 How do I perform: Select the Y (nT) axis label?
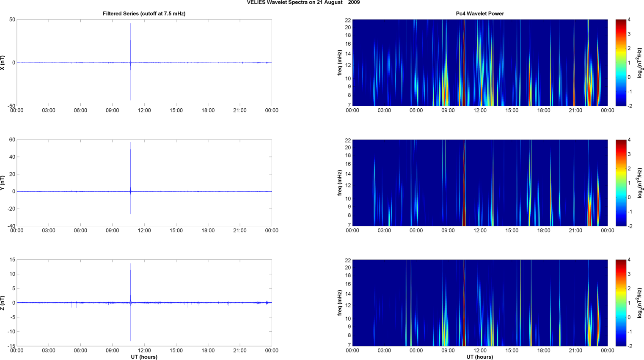pos(3,183)
